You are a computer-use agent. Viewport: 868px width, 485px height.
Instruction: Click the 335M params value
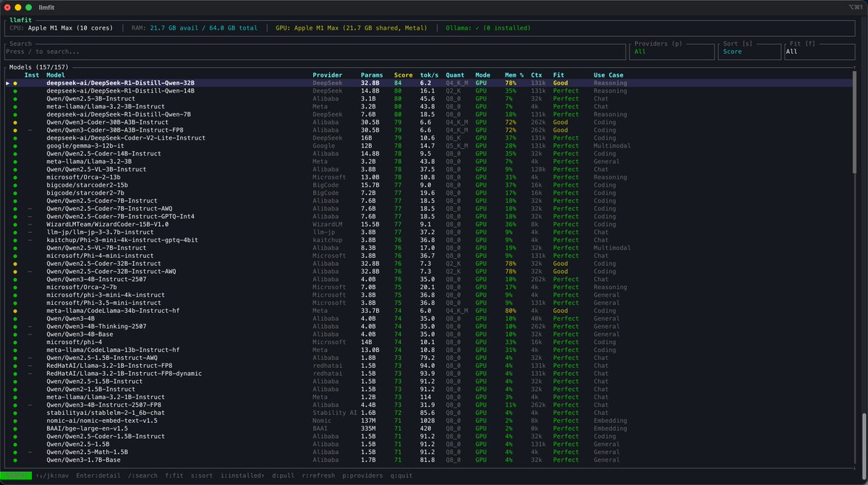[368, 429]
